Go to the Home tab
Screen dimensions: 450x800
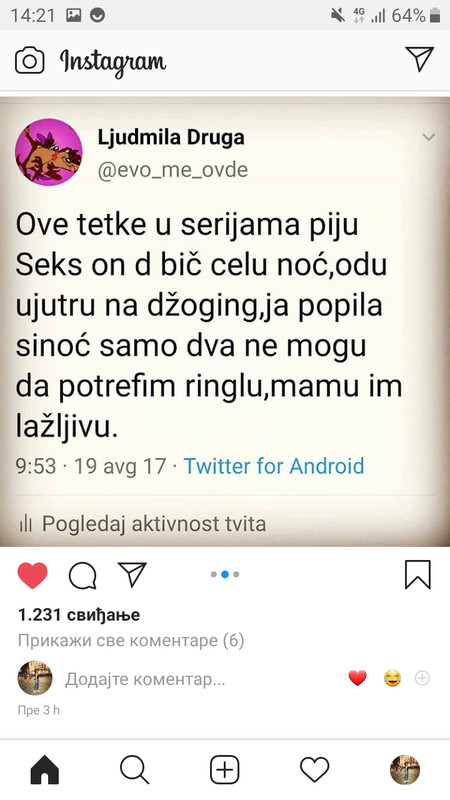pyautogui.click(x=45, y=769)
